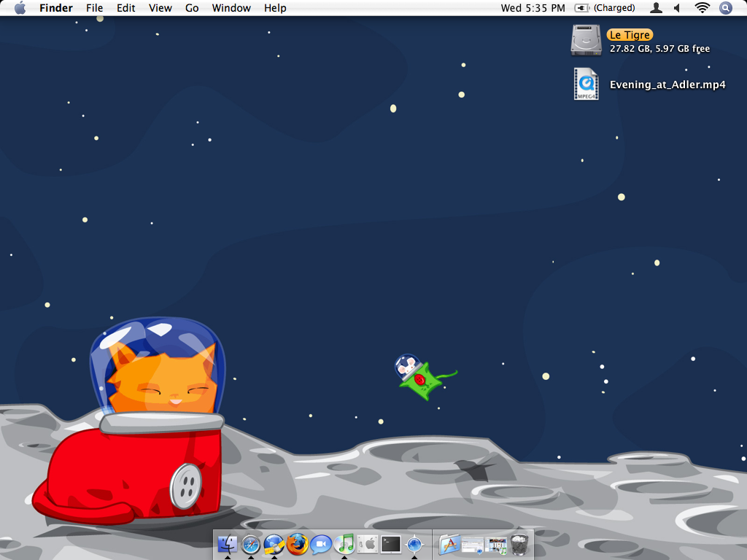Open iChat from the Dock
The image size is (747, 560).
coord(321,544)
